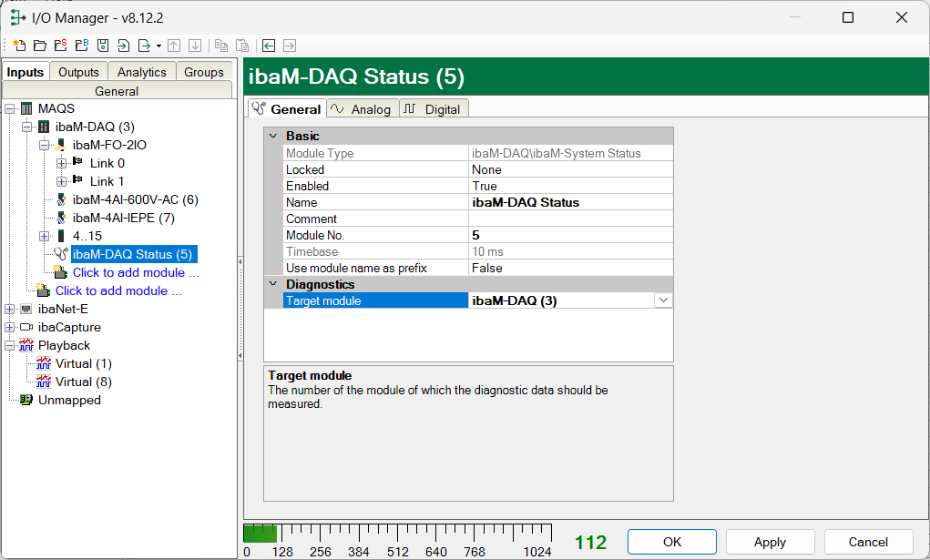Click the save disk toolbar icon
Screen dimensions: 930x560
[x=103, y=46]
